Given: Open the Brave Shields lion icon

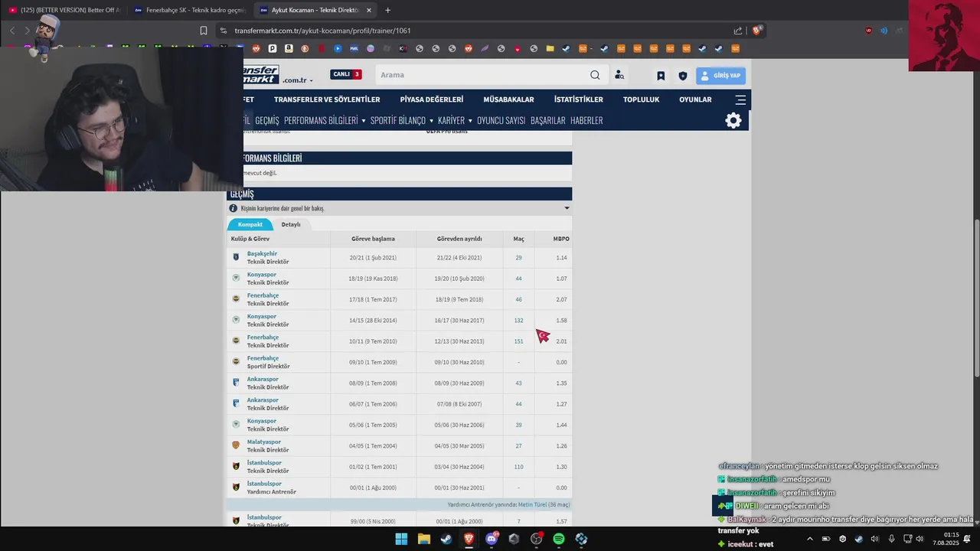Looking at the screenshot, I should [756, 31].
